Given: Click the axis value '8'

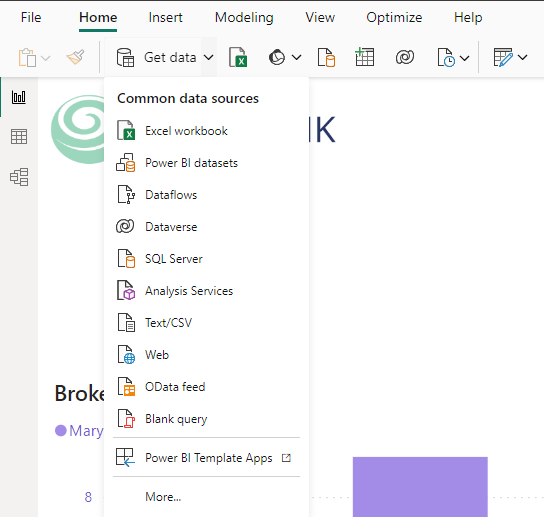Looking at the screenshot, I should pyautogui.click(x=88, y=497).
